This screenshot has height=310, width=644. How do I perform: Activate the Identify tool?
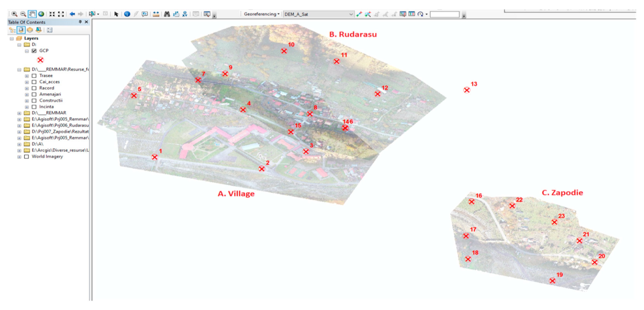pos(127,14)
